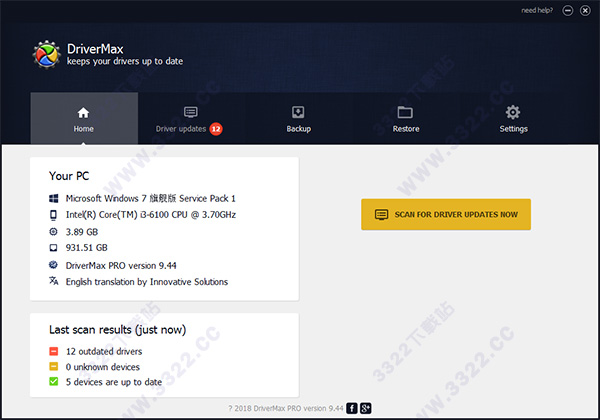Click the red 12 updates badge
This screenshot has width=600, height=420.
[216, 129]
